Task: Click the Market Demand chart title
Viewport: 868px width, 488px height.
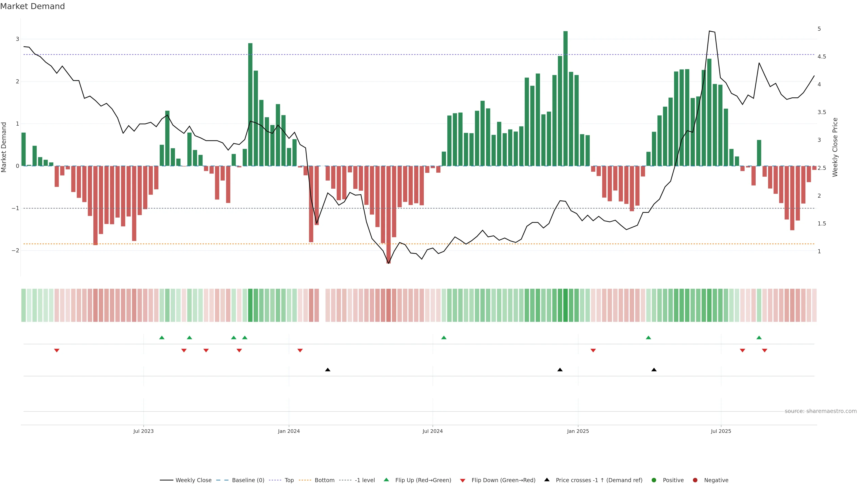Action: pyautogui.click(x=32, y=6)
